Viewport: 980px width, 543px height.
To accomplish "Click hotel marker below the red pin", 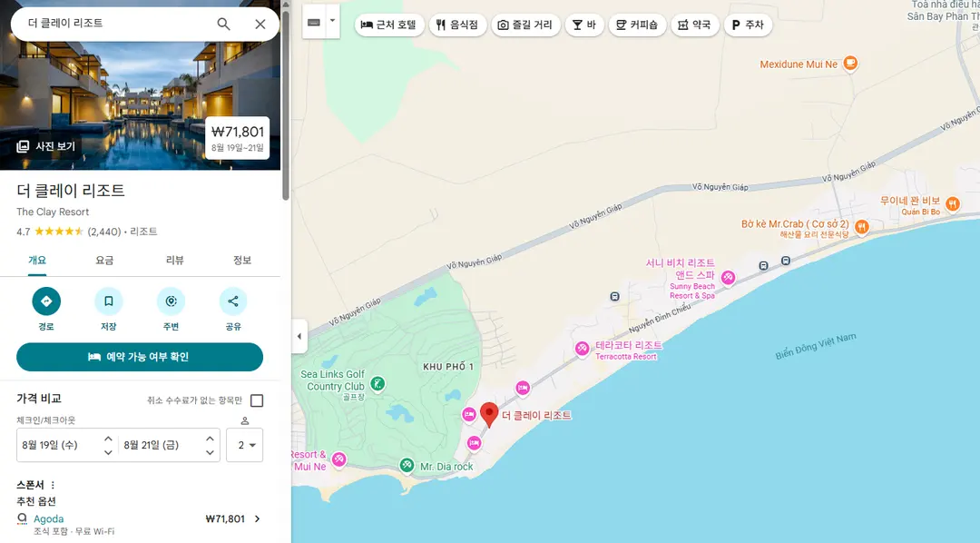I will tap(475, 443).
